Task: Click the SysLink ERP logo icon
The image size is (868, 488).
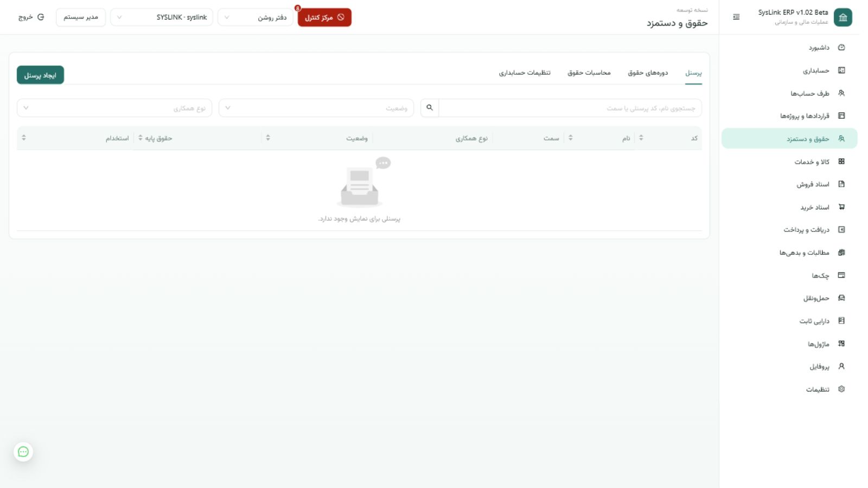Action: pos(843,17)
